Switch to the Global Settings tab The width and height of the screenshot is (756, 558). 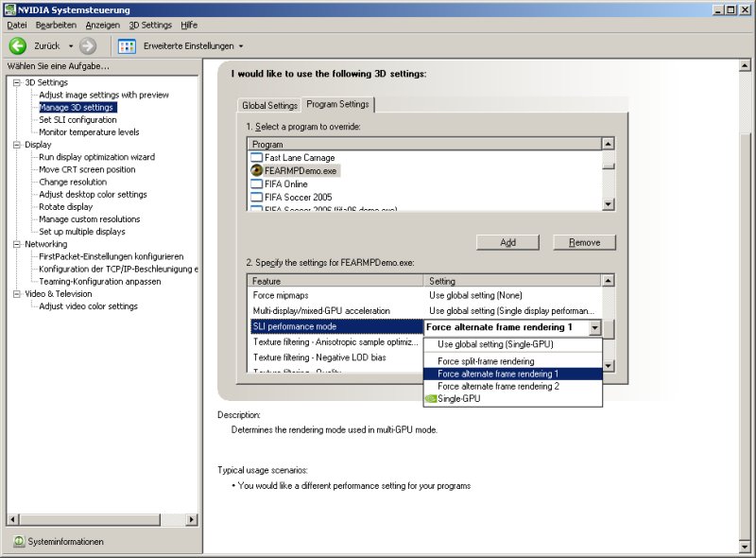[x=269, y=105]
